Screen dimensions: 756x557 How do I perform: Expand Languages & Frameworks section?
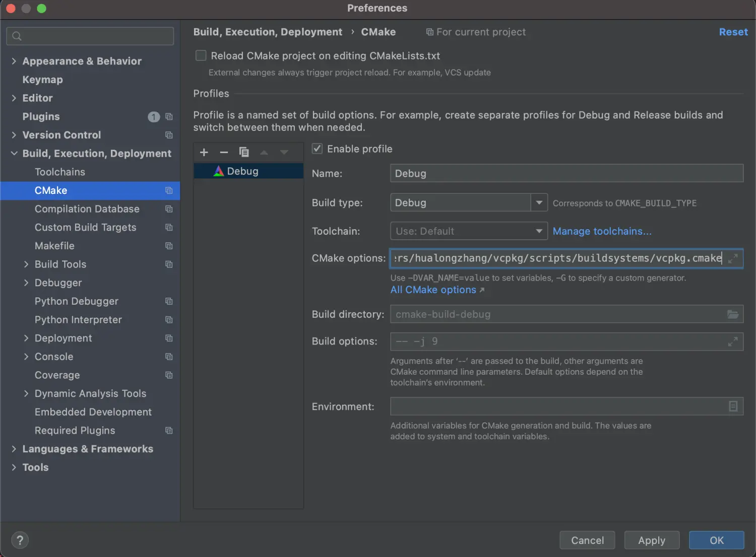pyautogui.click(x=14, y=449)
